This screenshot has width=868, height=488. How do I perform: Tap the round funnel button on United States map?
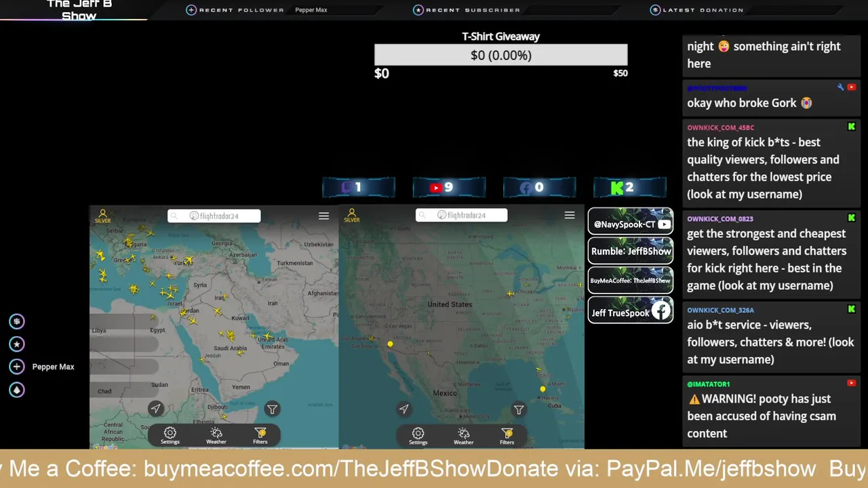tap(519, 409)
